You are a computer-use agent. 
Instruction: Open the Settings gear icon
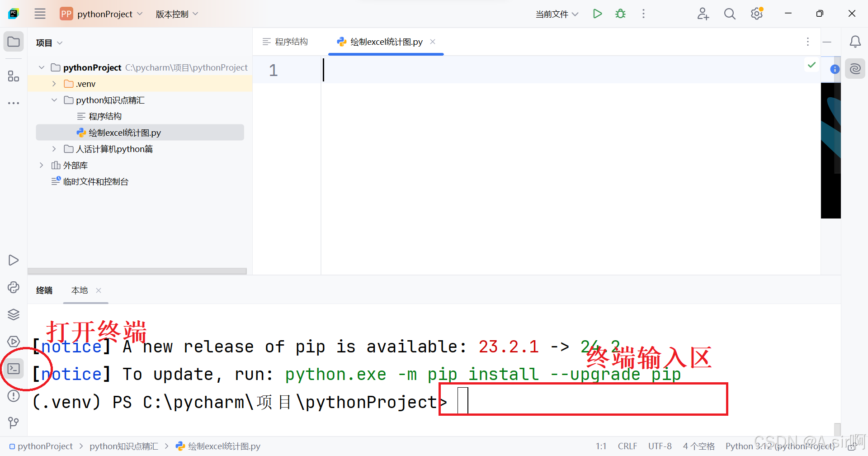click(756, 14)
